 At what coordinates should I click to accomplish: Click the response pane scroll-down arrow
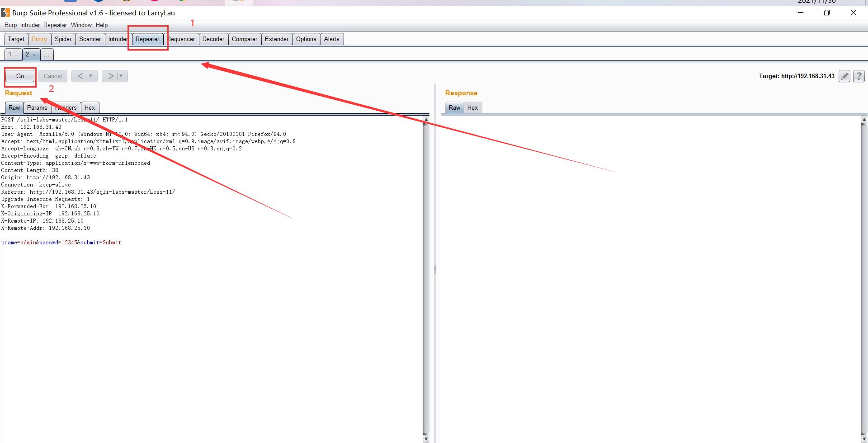tap(864, 438)
